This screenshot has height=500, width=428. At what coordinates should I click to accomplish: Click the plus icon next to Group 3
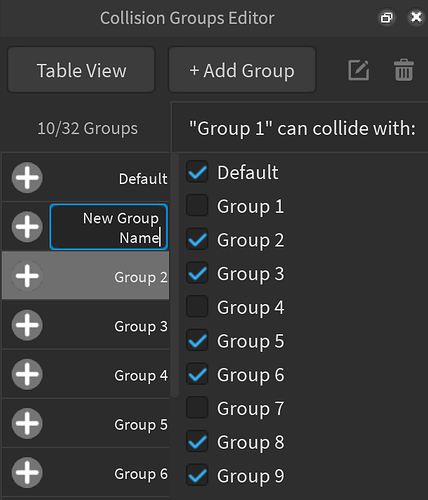[27, 325]
